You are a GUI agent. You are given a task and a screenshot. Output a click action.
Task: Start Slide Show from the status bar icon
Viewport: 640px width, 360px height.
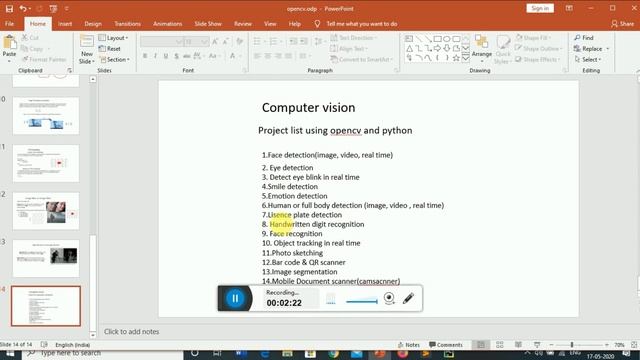pos(537,345)
